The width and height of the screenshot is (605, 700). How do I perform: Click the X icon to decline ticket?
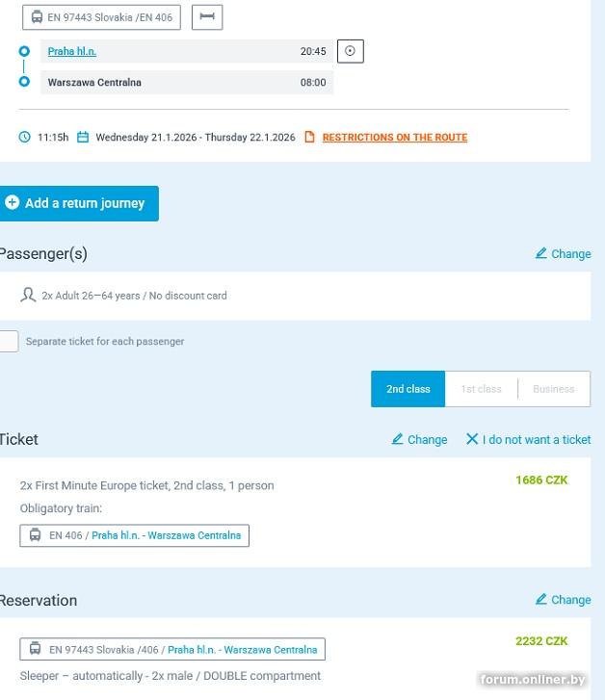(472, 439)
